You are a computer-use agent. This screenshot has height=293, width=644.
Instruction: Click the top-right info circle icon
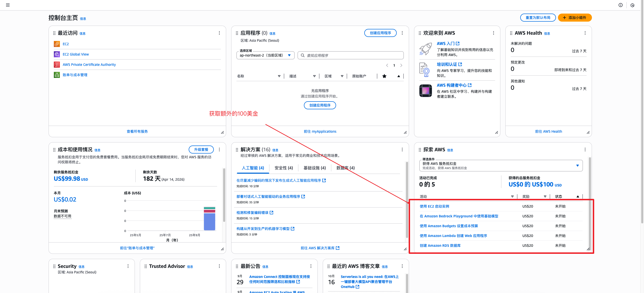coord(621,5)
